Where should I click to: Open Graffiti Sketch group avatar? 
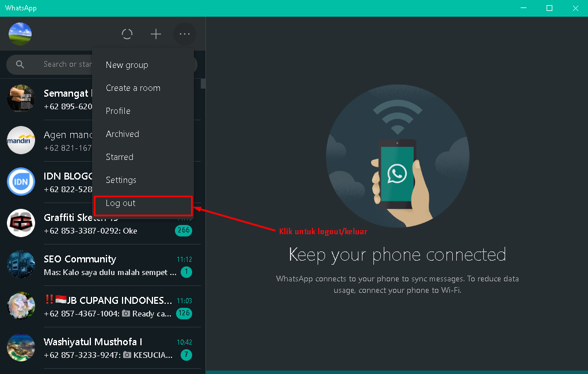(21, 223)
